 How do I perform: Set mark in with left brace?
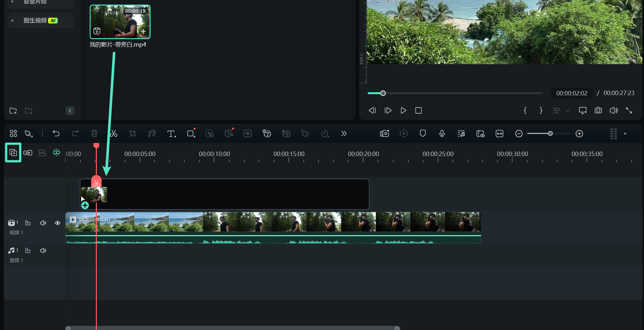(525, 110)
